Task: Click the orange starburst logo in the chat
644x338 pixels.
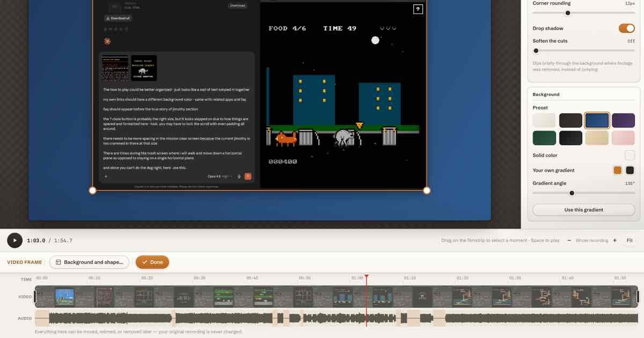Action: [x=107, y=41]
